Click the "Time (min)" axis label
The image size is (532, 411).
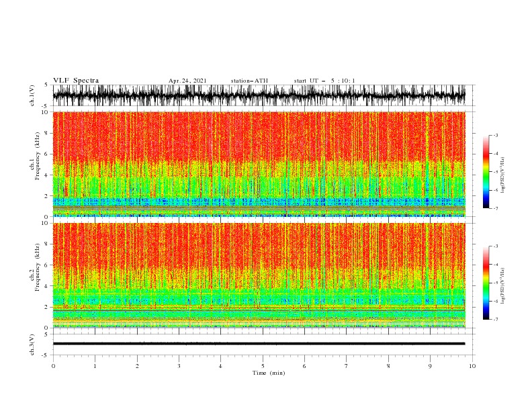point(269,373)
